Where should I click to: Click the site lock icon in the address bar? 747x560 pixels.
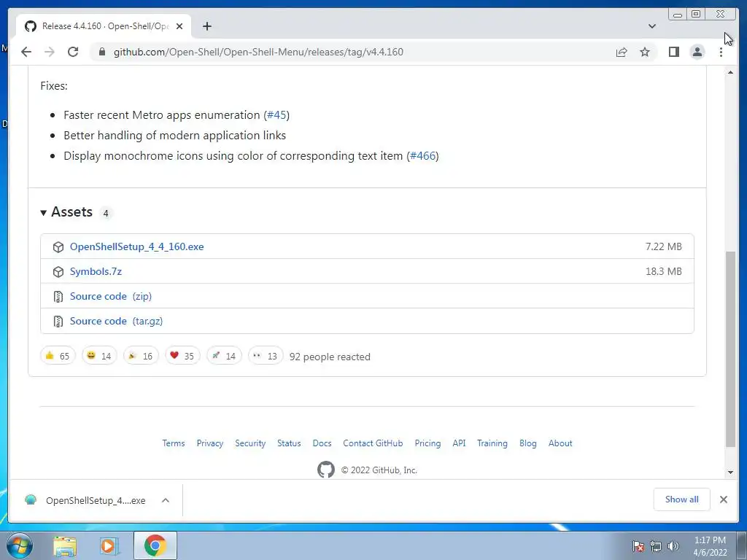tap(102, 52)
